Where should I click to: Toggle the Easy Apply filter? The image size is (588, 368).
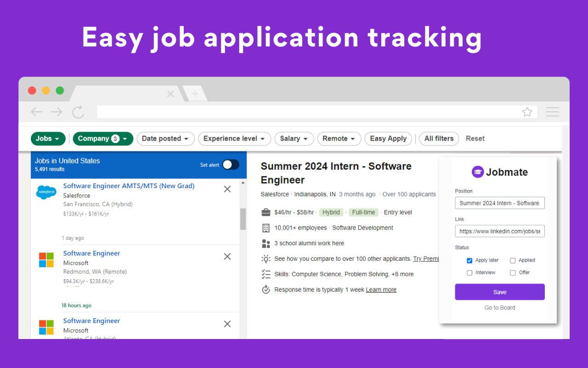coord(388,138)
